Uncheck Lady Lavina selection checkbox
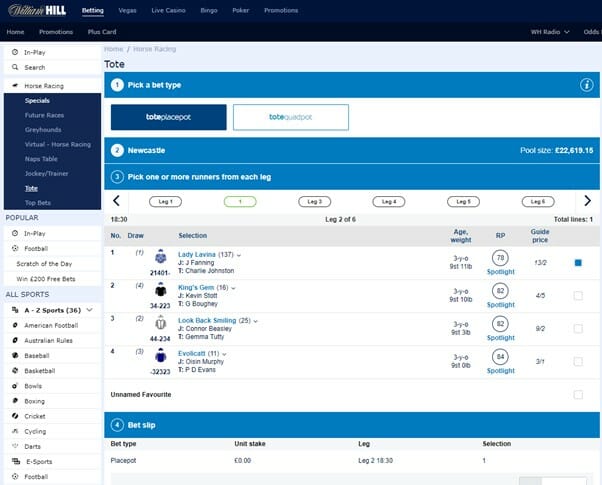 tap(578, 263)
